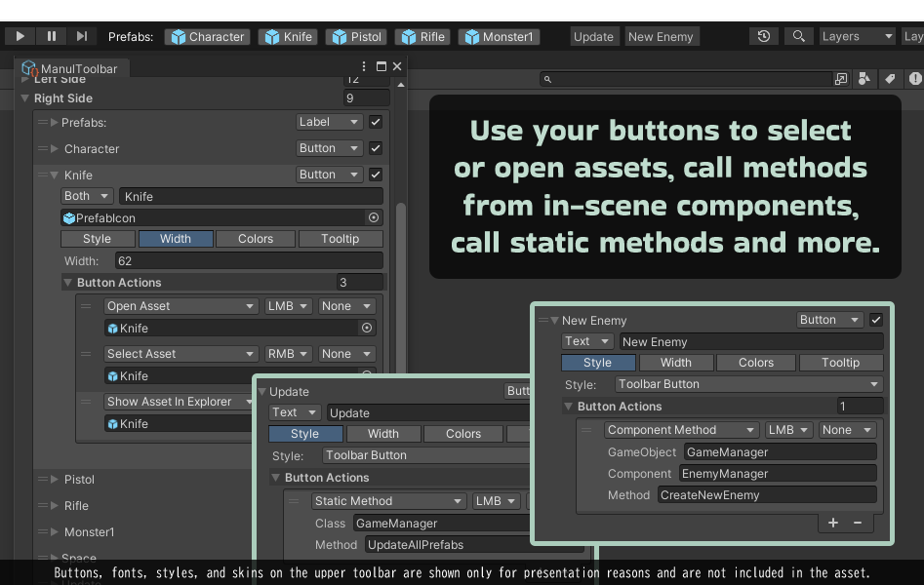This screenshot has width=924, height=585.
Task: Expand the Pistol entry
Action: [x=55, y=480]
